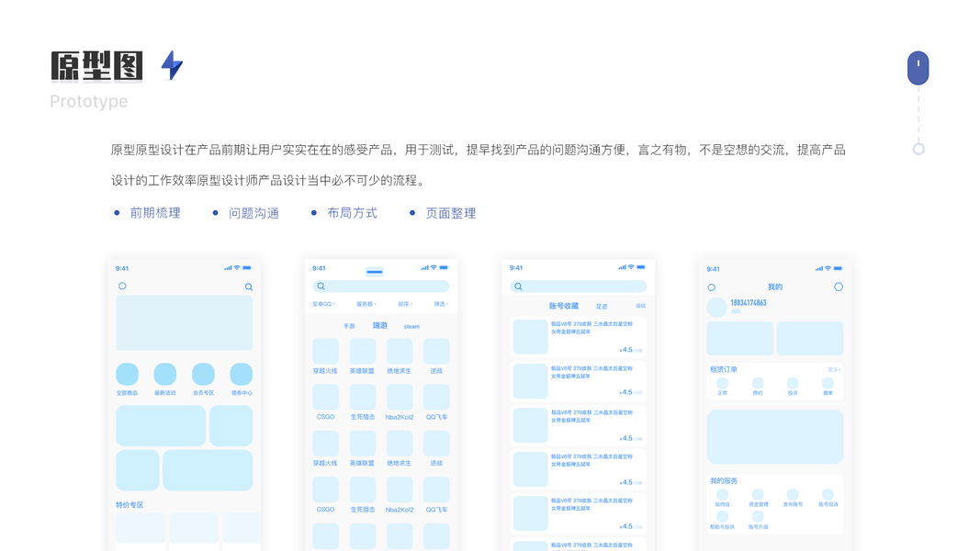Switch to the 足迹 tab
Image resolution: width=980 pixels, height=551 pixels.
[x=602, y=306]
